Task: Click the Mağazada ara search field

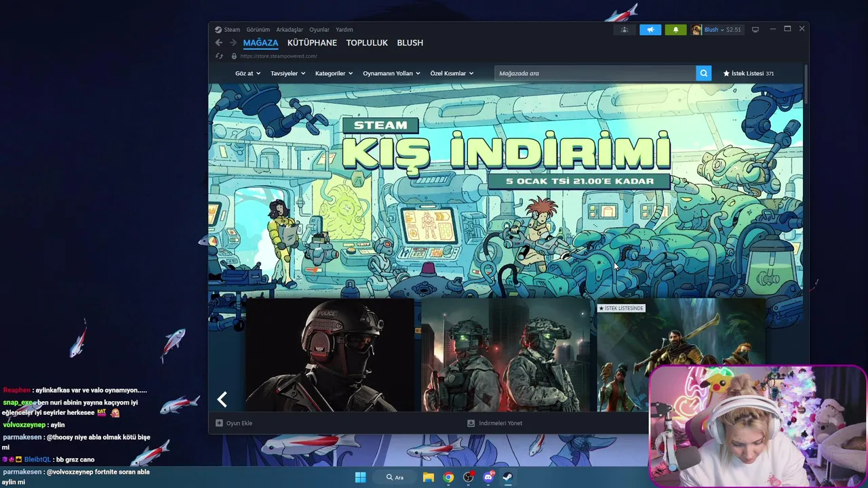Action: (595, 73)
